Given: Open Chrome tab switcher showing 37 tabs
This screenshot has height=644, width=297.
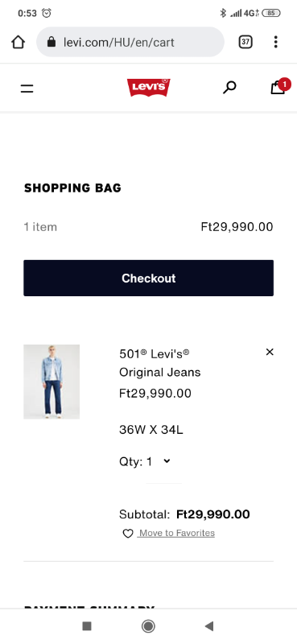Looking at the screenshot, I should point(245,42).
